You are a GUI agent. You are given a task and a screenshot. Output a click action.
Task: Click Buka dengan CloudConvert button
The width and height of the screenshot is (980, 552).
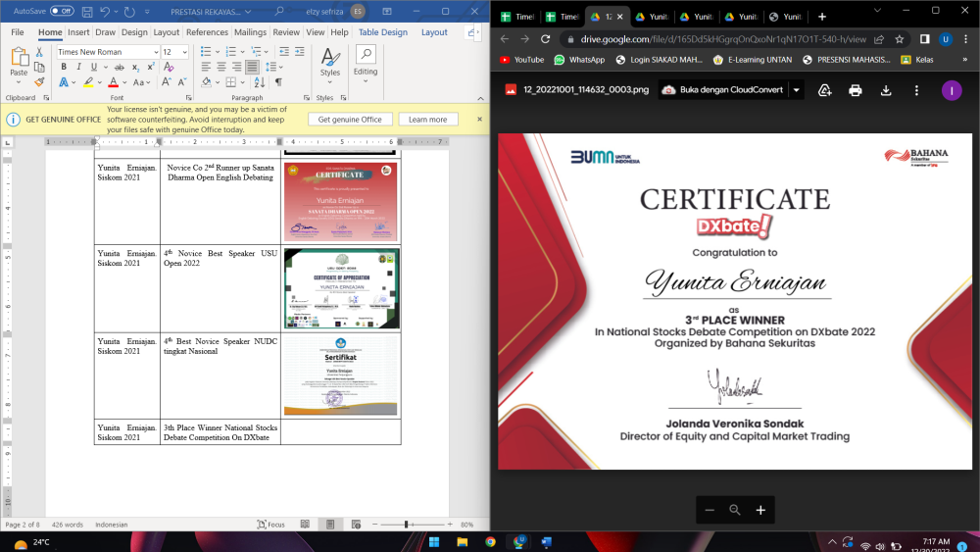[724, 90]
